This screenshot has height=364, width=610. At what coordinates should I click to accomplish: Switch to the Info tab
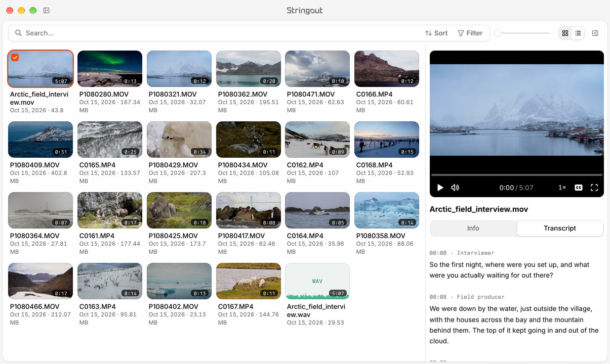473,228
